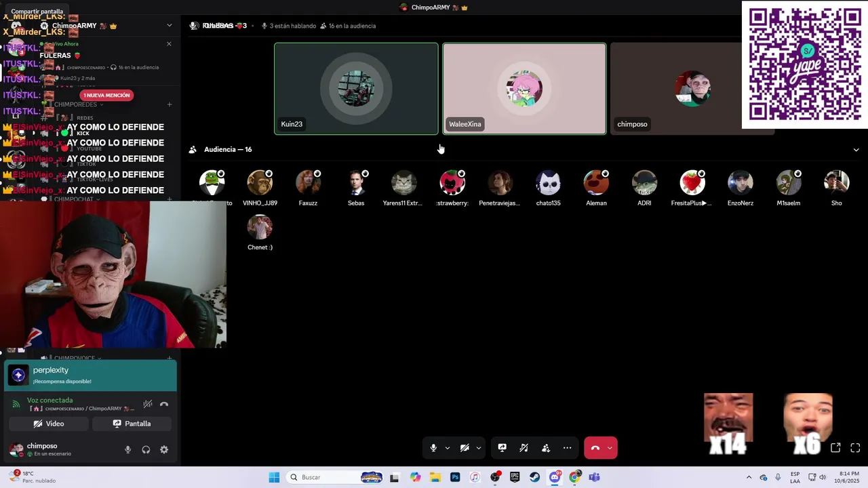Open M1saelm audience avatar
The image size is (868, 488).
pos(789,182)
